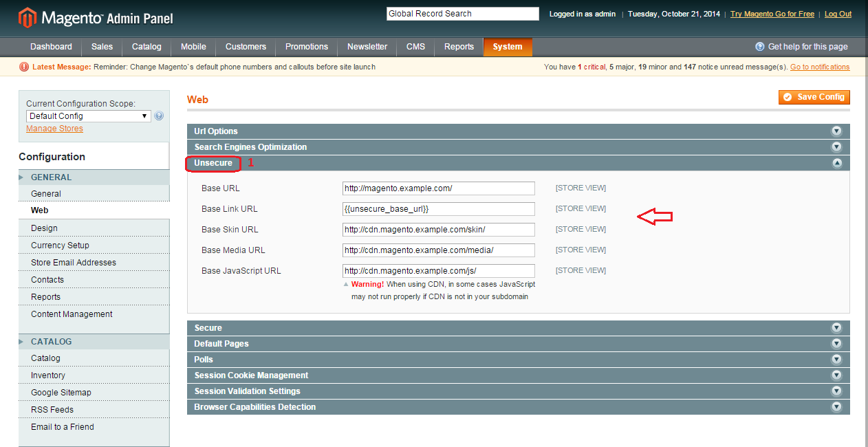This screenshot has width=868, height=447.
Task: Open the Currency Setup configuration tab
Action: point(94,246)
